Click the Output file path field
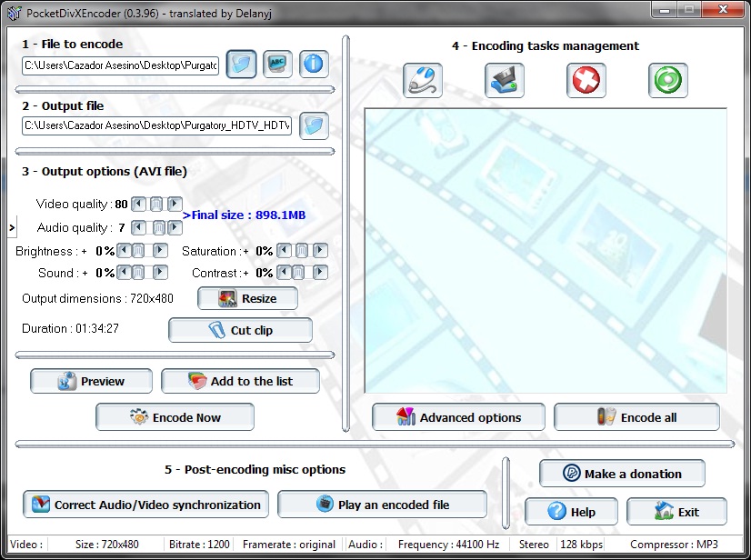 (156, 125)
